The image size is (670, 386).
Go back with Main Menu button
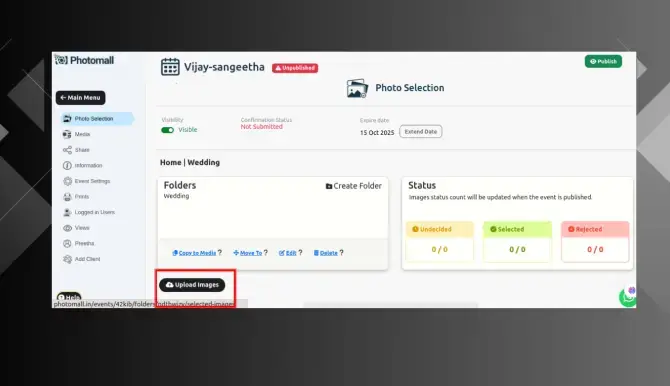80,98
